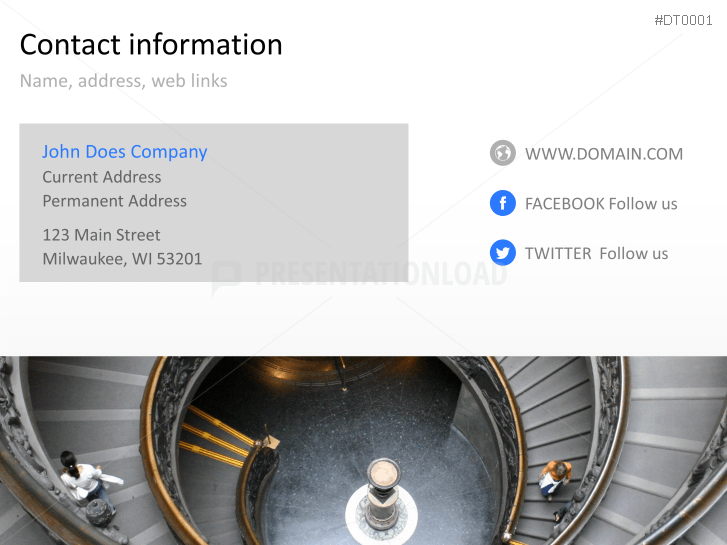Viewport: 727px width, 545px height.
Task: Click the Permanent Address line
Action: pos(115,201)
